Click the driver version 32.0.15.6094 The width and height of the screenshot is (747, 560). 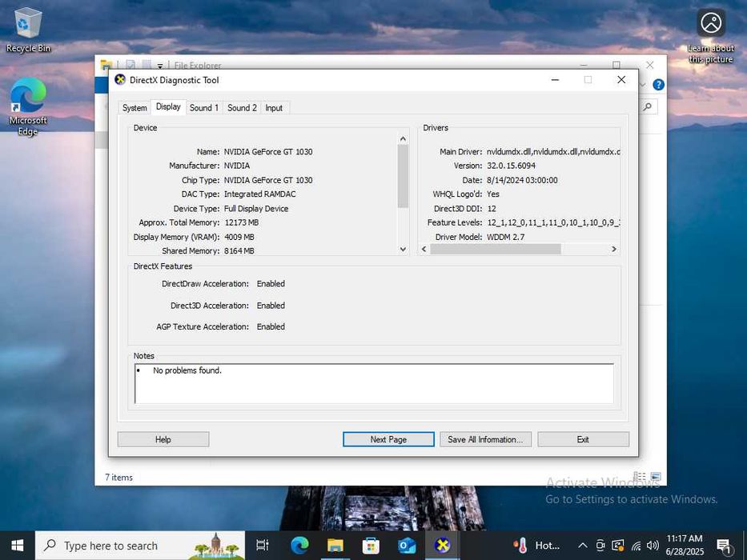(x=511, y=166)
